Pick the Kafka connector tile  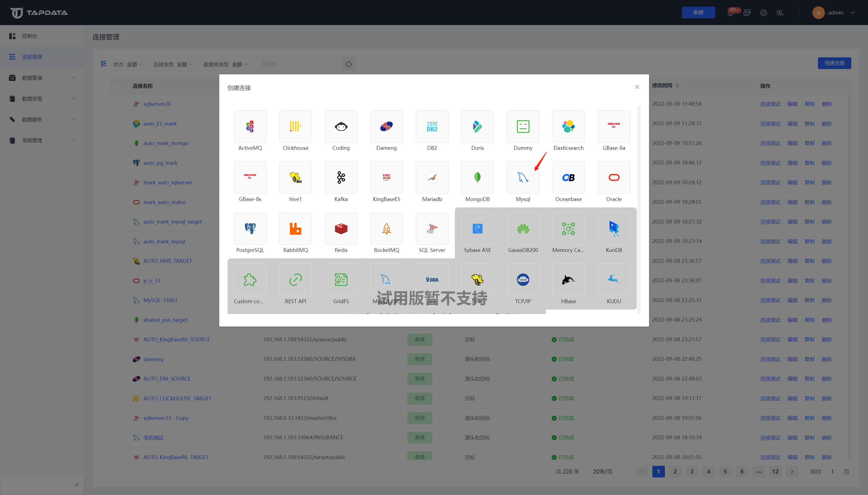(341, 177)
